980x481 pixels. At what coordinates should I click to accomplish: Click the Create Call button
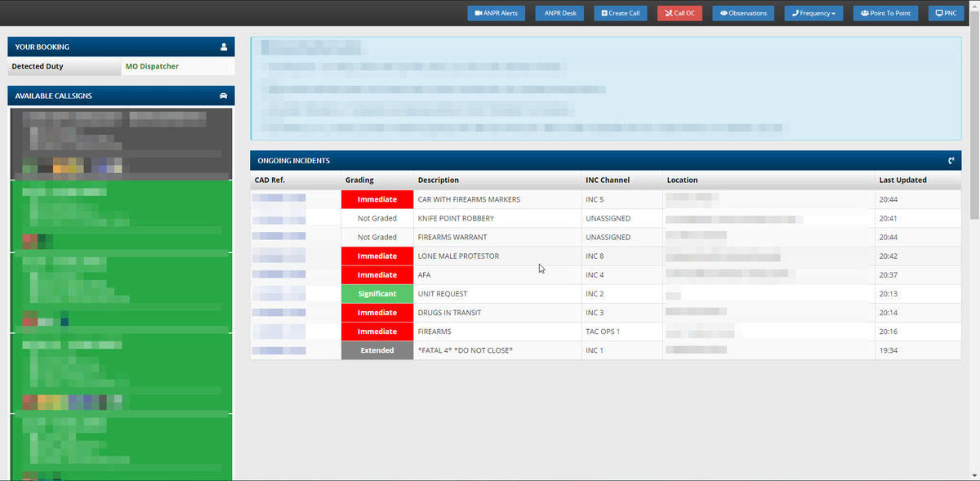(x=621, y=13)
